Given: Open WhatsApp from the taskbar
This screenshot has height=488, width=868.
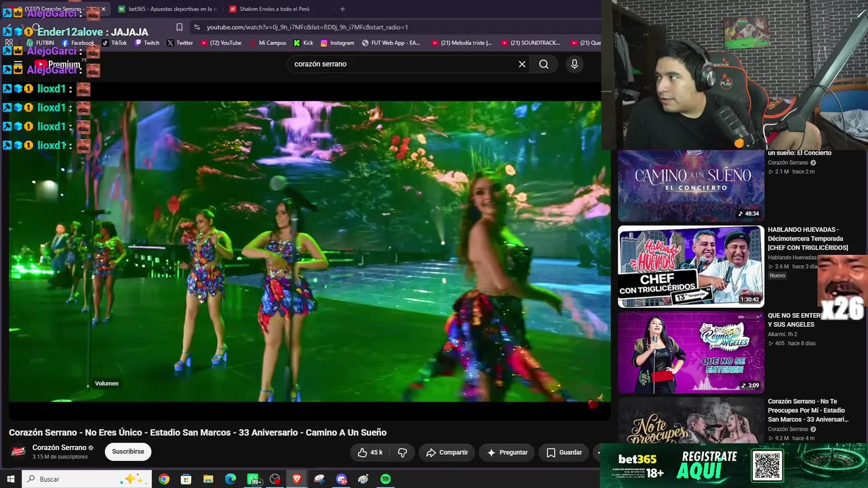Looking at the screenshot, I should tap(254, 479).
